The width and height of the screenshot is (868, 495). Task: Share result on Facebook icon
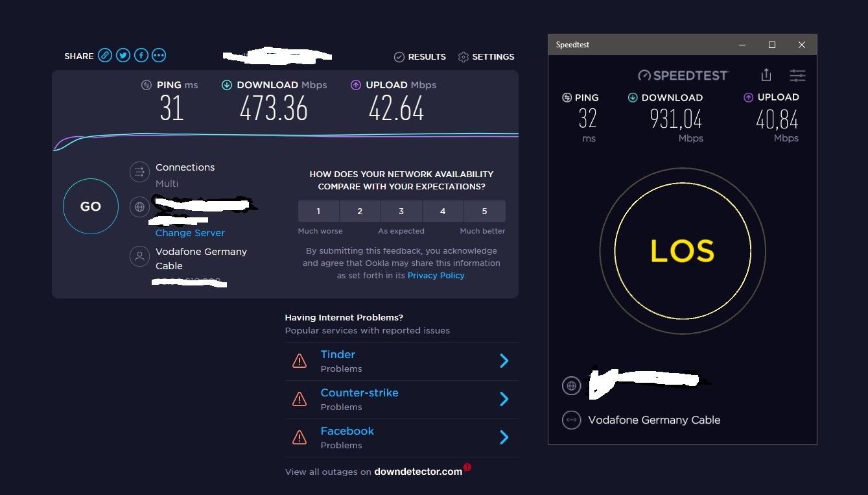pyautogui.click(x=141, y=56)
